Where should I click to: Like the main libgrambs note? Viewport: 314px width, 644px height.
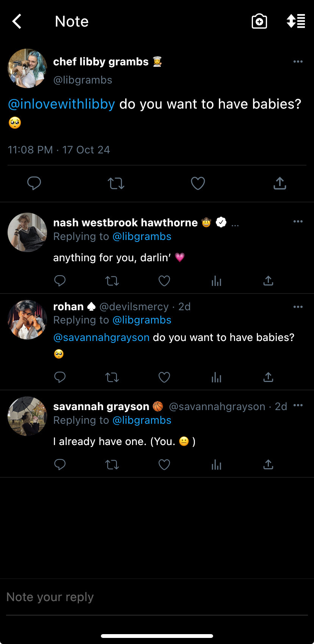click(x=198, y=183)
